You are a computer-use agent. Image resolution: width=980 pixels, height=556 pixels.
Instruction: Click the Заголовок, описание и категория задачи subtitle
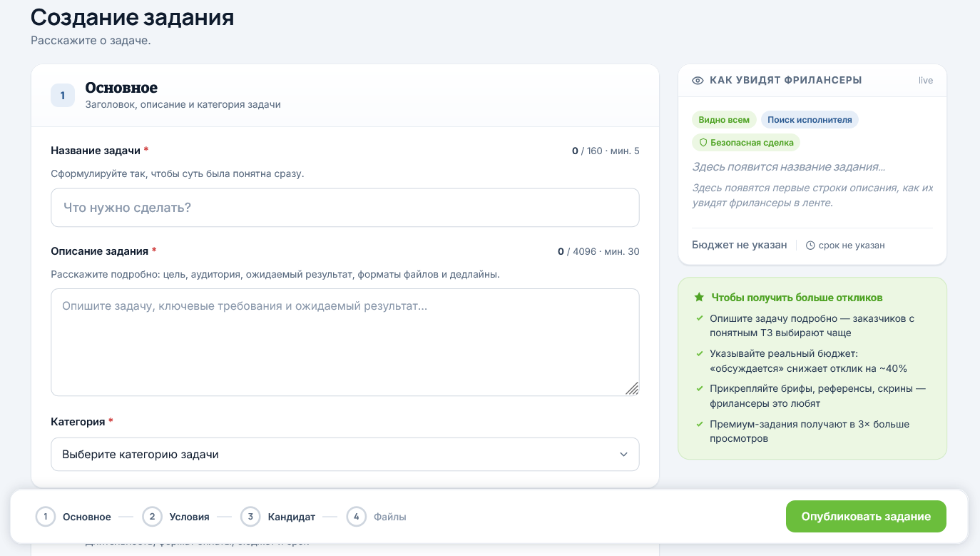[x=183, y=105]
